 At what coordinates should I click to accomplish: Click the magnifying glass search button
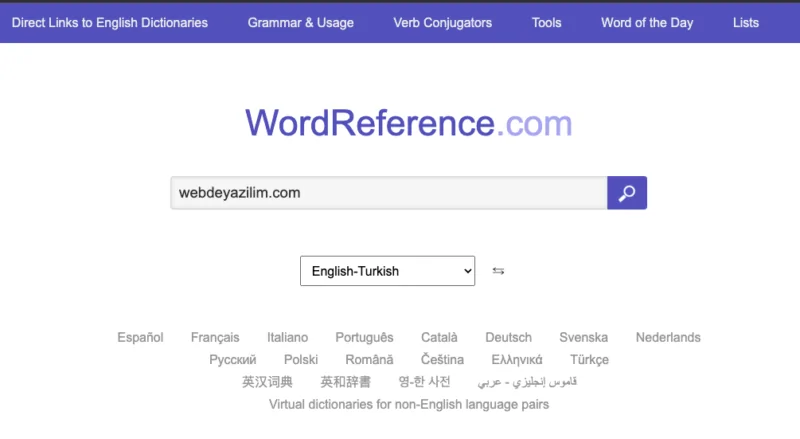pyautogui.click(x=627, y=193)
